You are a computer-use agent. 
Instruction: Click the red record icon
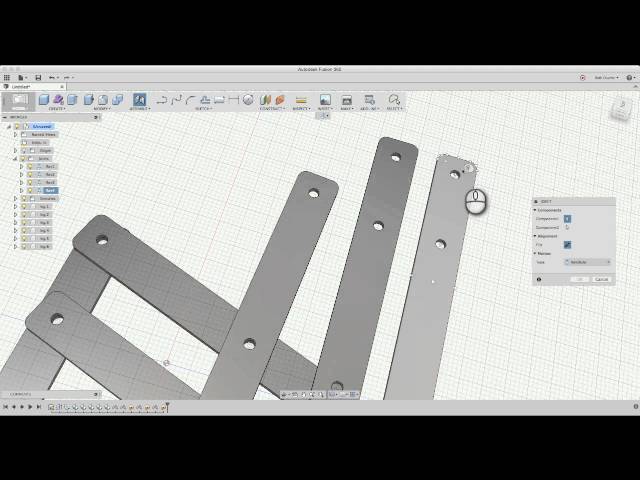(582, 78)
